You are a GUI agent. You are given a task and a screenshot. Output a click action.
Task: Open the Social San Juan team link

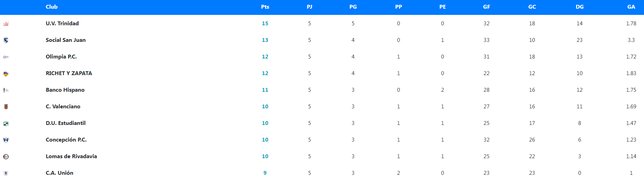[x=66, y=40]
